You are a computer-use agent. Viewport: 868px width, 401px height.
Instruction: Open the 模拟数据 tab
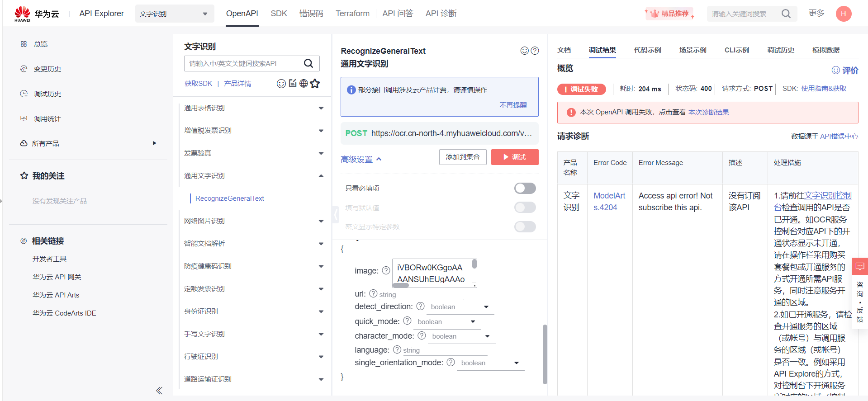(826, 50)
